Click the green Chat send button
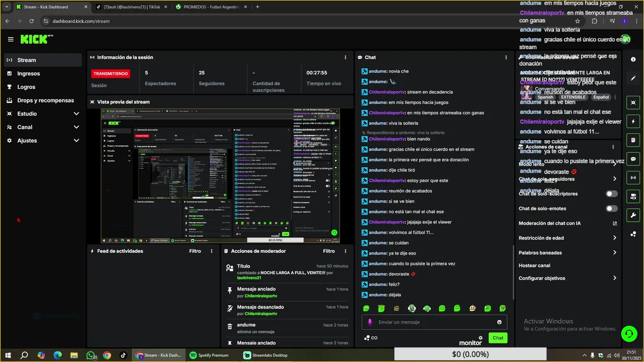 pos(498,338)
